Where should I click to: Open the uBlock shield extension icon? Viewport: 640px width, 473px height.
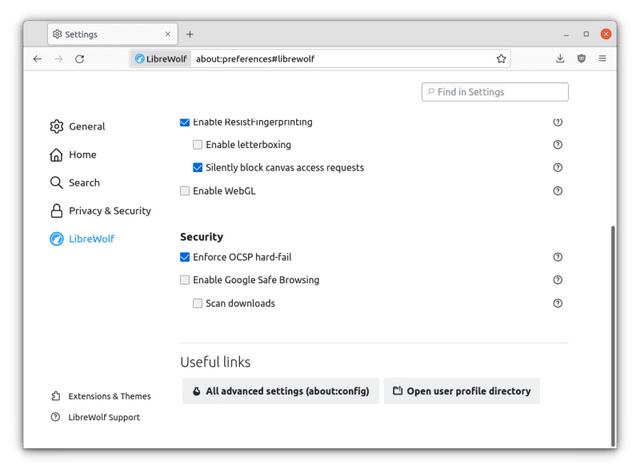(x=582, y=58)
